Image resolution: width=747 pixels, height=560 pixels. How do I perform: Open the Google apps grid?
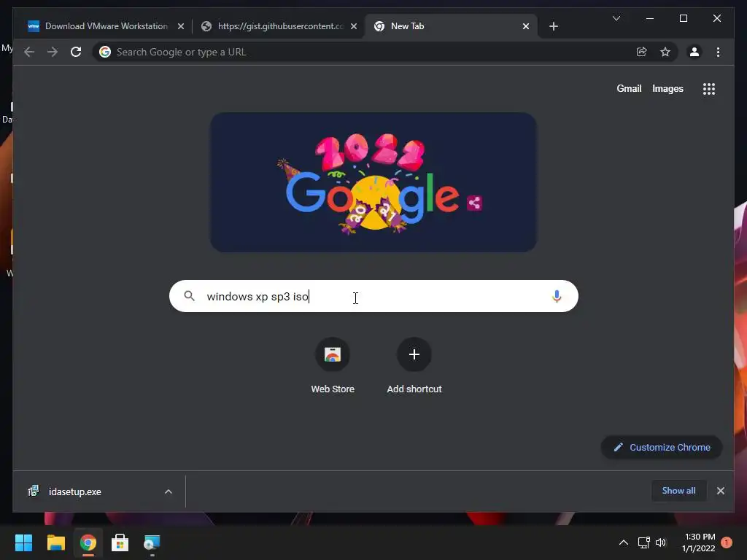point(709,88)
